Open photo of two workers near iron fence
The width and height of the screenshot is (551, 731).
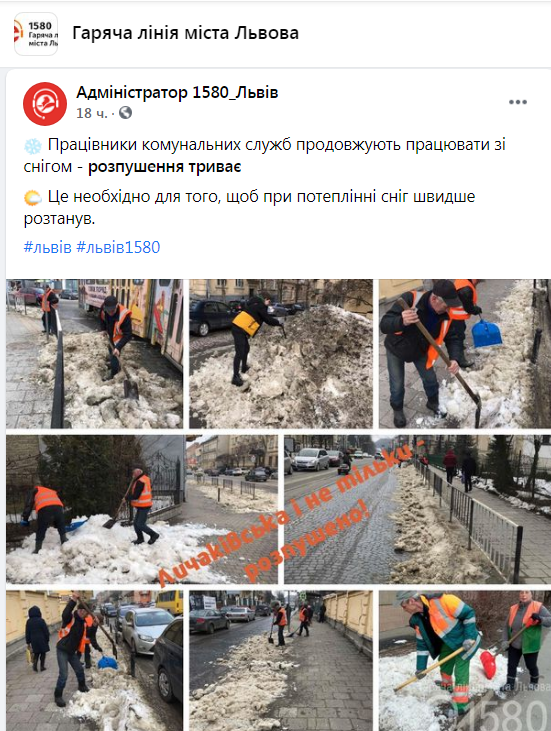coord(142,509)
